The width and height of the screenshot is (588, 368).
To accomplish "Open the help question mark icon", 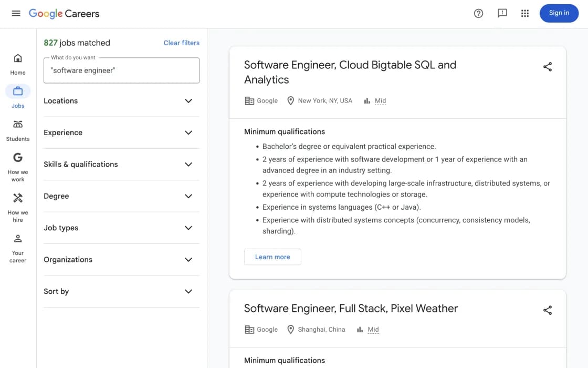I will [x=478, y=14].
